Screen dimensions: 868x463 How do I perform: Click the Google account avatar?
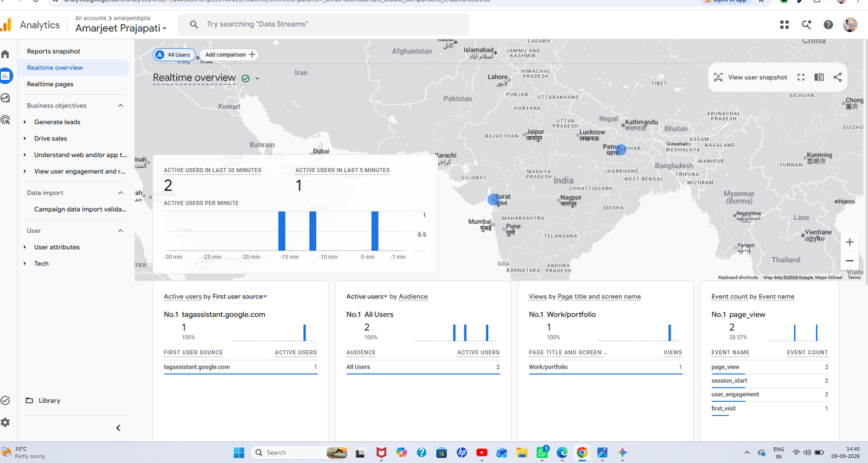pyautogui.click(x=850, y=24)
